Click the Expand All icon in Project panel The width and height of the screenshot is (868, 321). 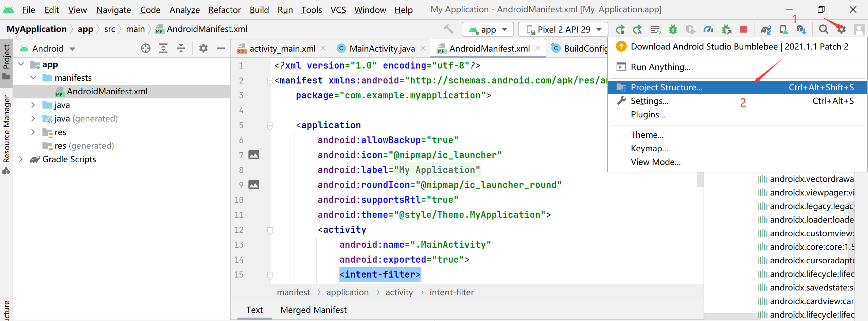tap(163, 48)
